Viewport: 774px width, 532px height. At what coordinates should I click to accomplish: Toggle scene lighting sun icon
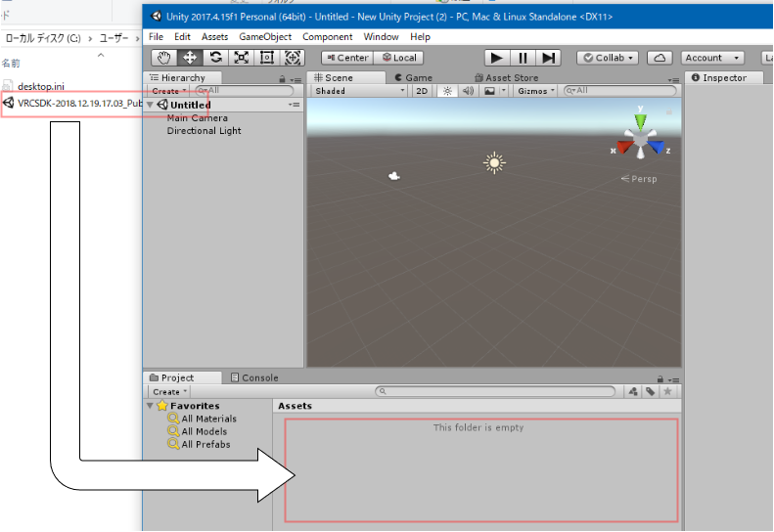pos(447,91)
